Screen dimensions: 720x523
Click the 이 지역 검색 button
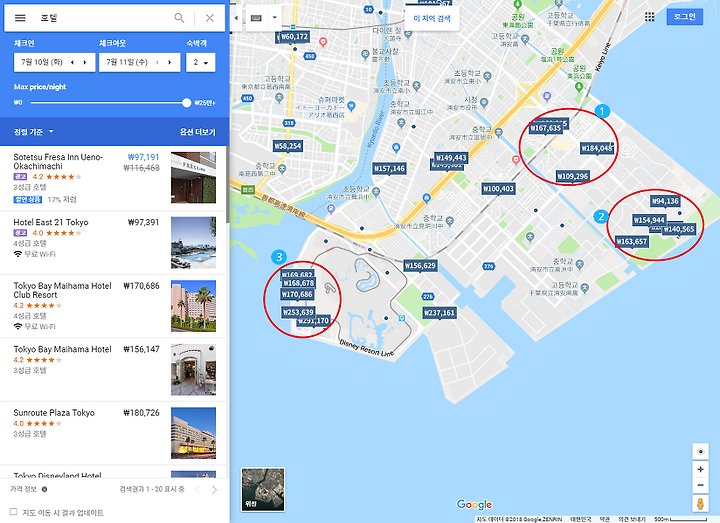click(432, 18)
